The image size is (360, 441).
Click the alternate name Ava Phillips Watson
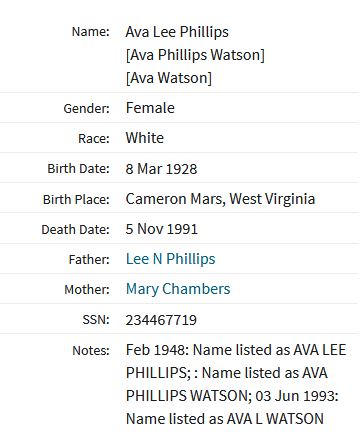(195, 55)
